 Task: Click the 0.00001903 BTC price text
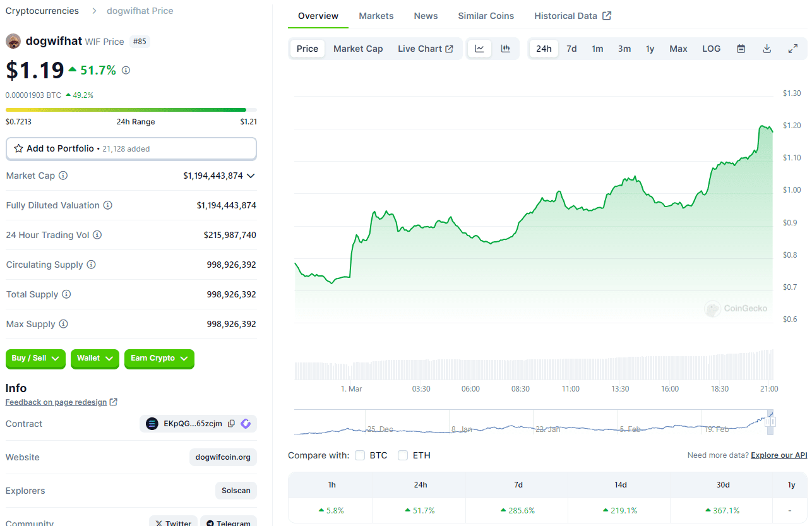(x=33, y=95)
